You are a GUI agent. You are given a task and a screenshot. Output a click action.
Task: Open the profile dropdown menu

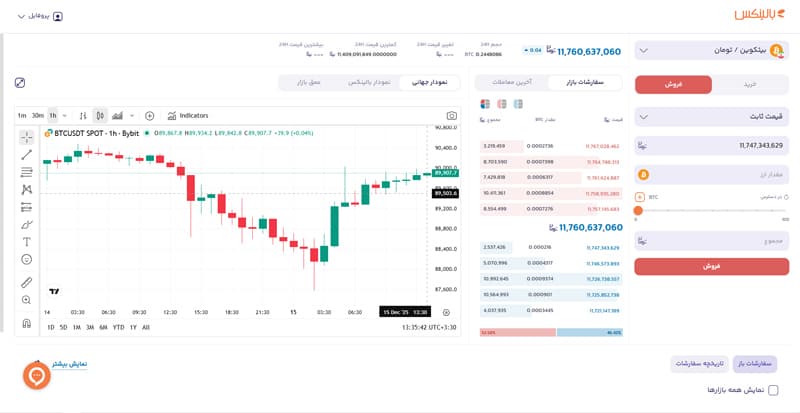coord(40,16)
